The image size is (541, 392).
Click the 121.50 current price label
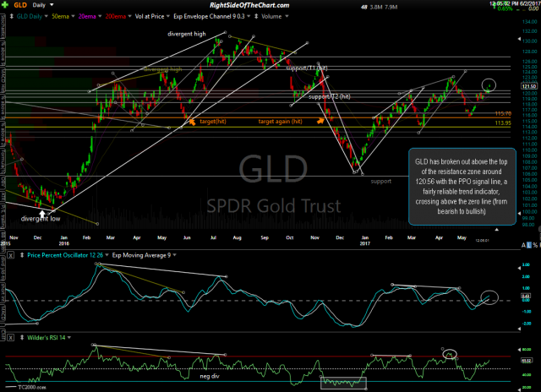point(530,86)
